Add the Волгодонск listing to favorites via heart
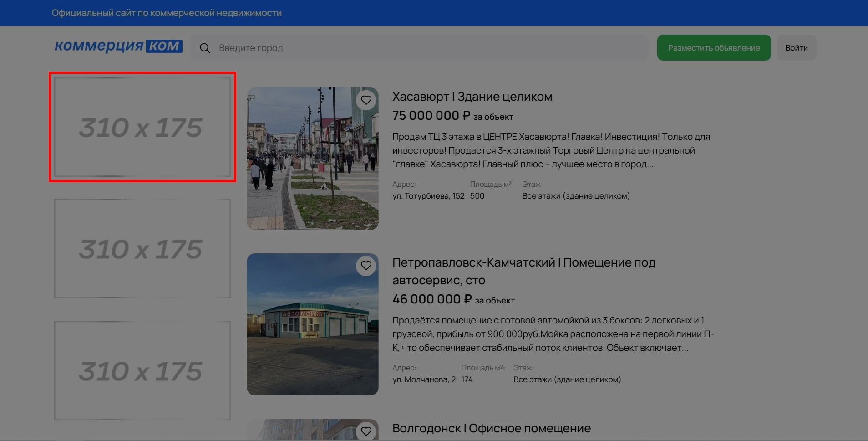The height and width of the screenshot is (441, 868). point(366,431)
